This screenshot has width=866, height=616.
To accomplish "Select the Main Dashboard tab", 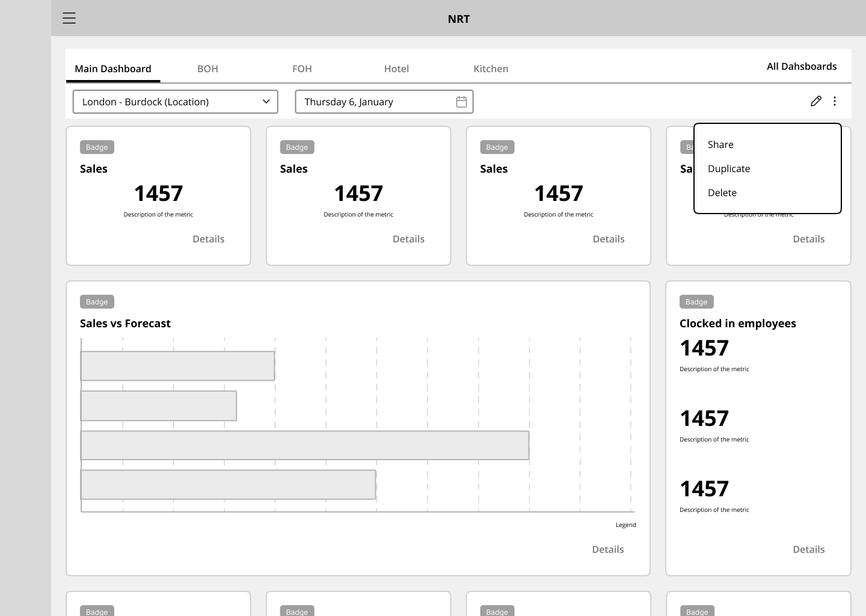I will point(113,69).
